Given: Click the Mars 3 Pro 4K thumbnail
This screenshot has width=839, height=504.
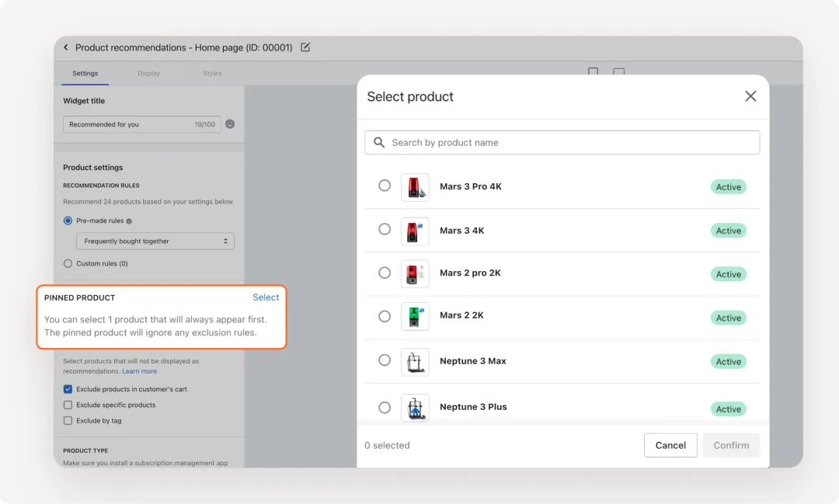Looking at the screenshot, I should click(415, 187).
